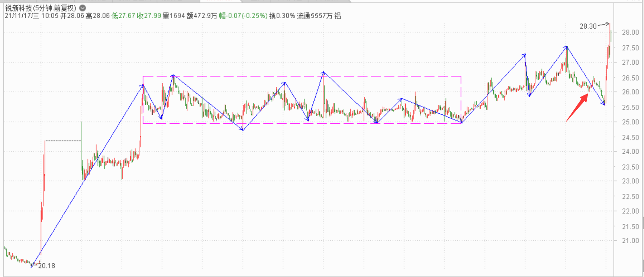Image resolution: width=644 pixels, height=277 pixels.
Task: Click the 换0.30% turnover rate text
Action: point(282,16)
